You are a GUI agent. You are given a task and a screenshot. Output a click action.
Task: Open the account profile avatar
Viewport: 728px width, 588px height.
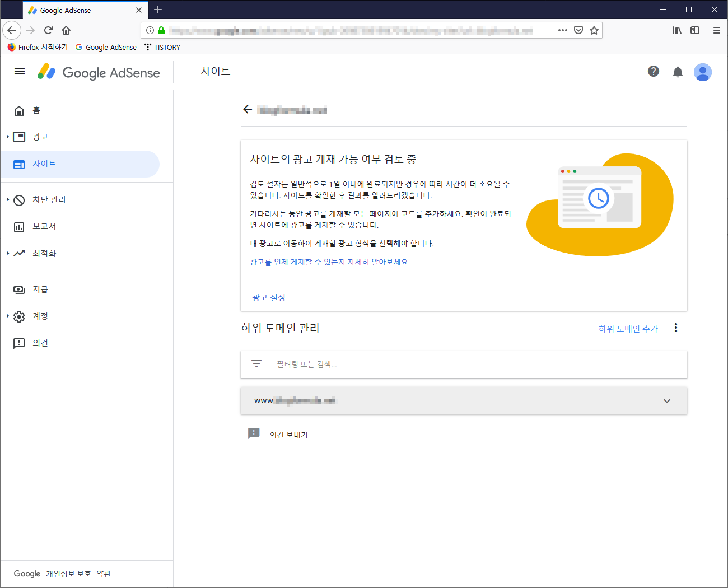[703, 72]
